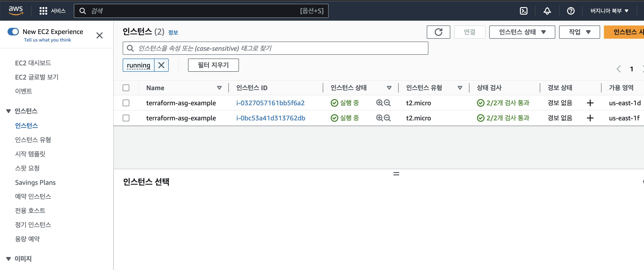This screenshot has height=270, width=644.
Task: Open Savings Plans in sidebar
Action: coord(35,182)
